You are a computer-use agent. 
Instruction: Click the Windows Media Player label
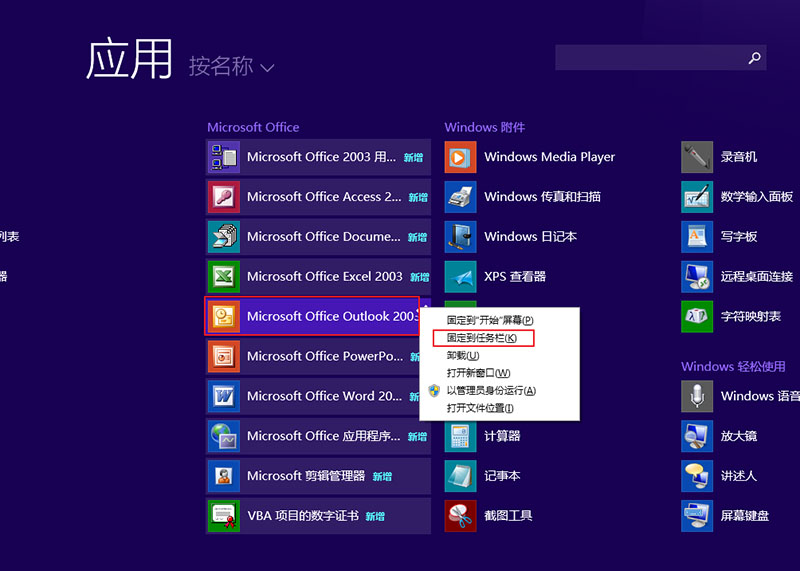pos(549,157)
